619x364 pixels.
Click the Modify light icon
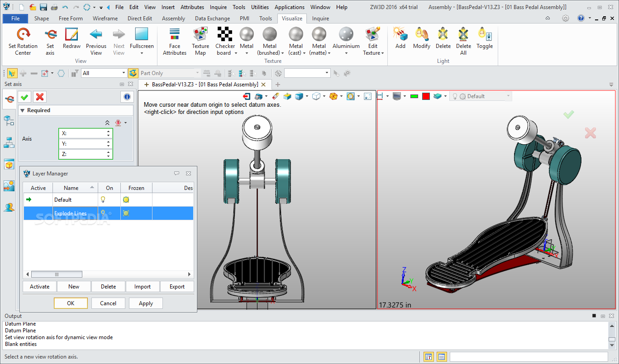tap(422, 38)
